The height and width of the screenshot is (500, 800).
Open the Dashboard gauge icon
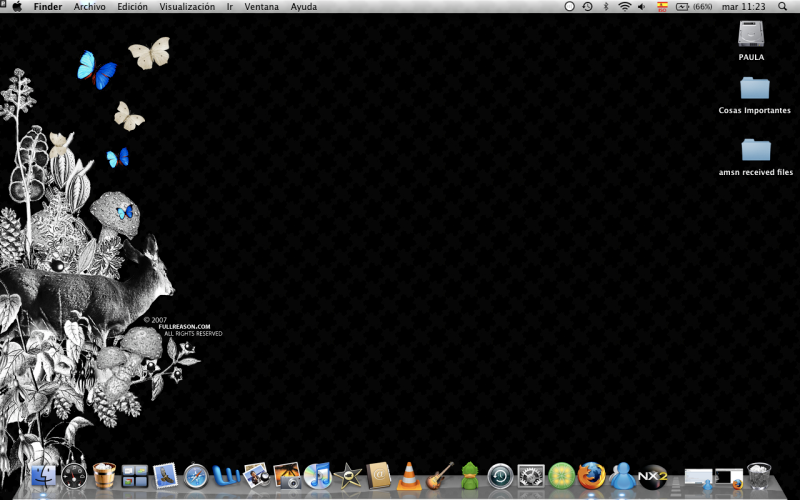pyautogui.click(x=75, y=476)
